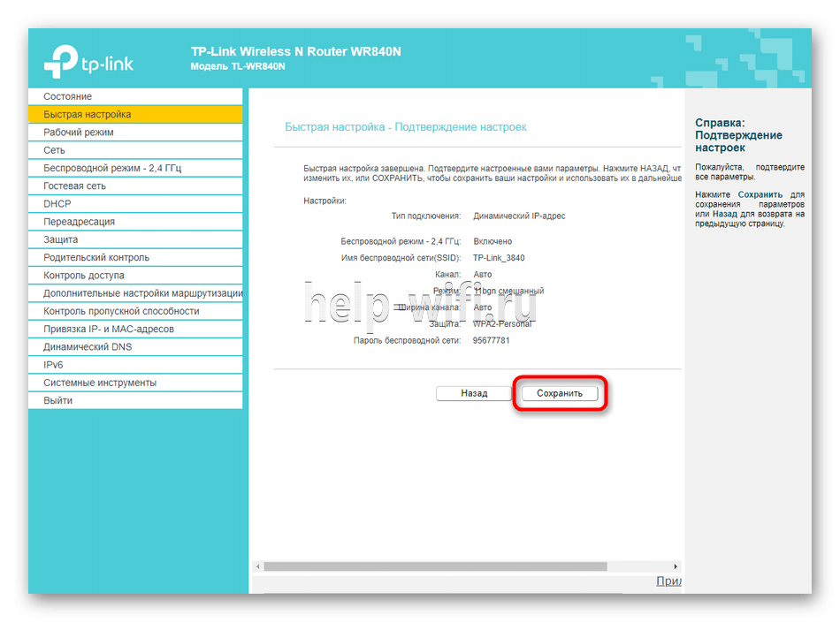
Task: Click the partially visible При link at bottom
Action: tap(668, 580)
